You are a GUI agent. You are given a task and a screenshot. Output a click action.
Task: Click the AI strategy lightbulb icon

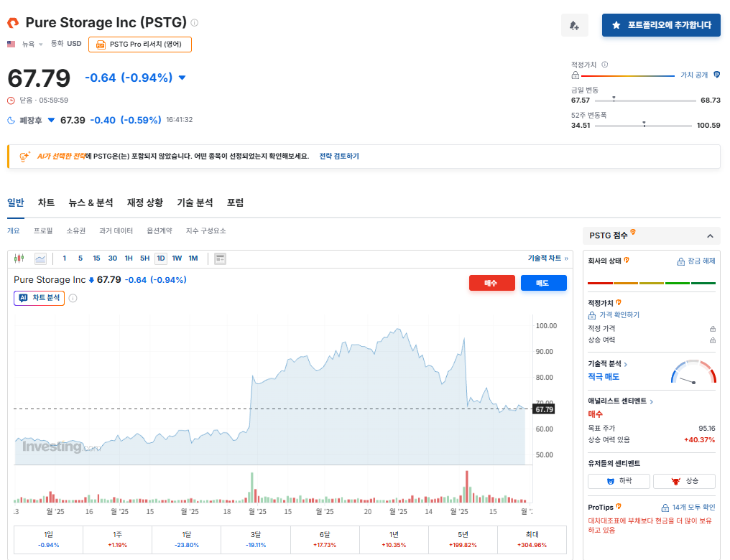[24, 157]
